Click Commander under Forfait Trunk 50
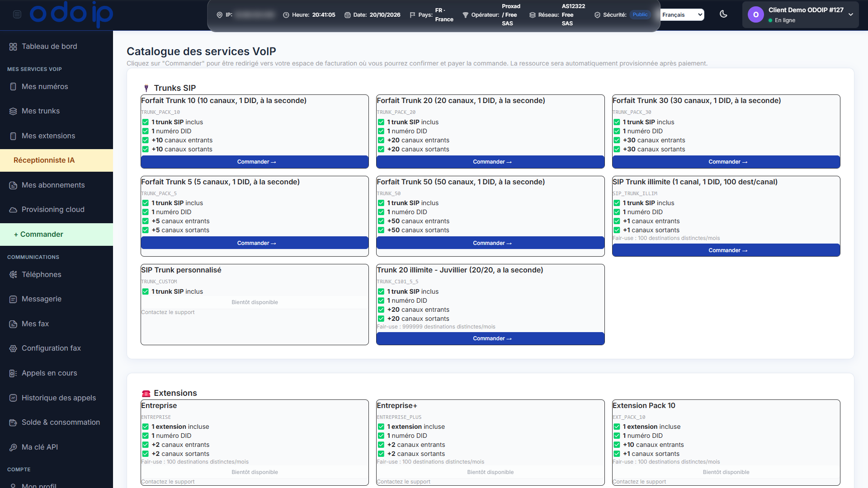Viewport: 868px width, 488px height. (490, 243)
